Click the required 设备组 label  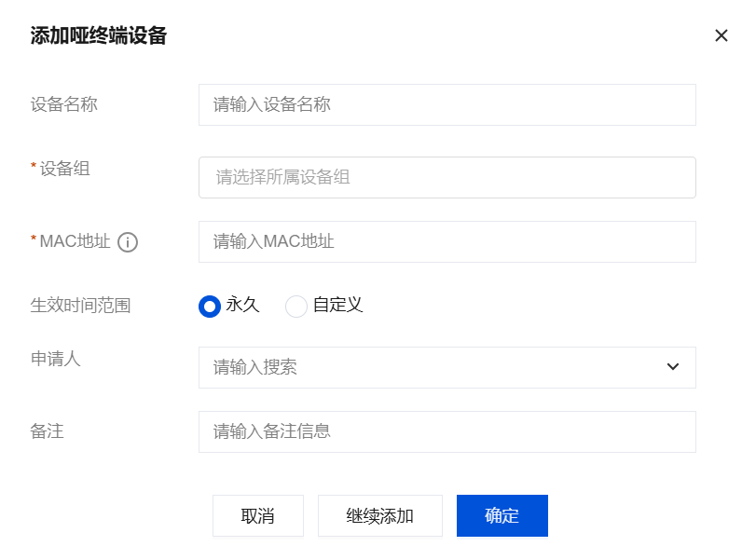pyautogui.click(x=65, y=169)
